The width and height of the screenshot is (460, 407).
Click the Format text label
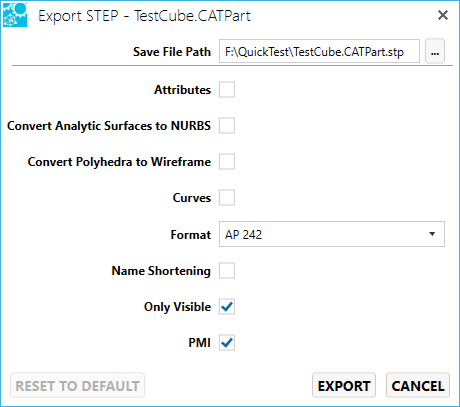click(x=191, y=235)
